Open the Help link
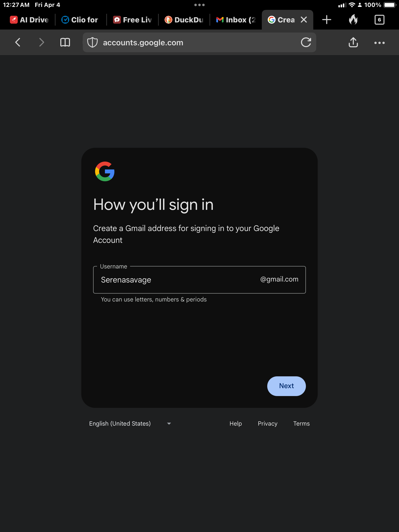Screen dimensions: 399x532 coord(236,424)
